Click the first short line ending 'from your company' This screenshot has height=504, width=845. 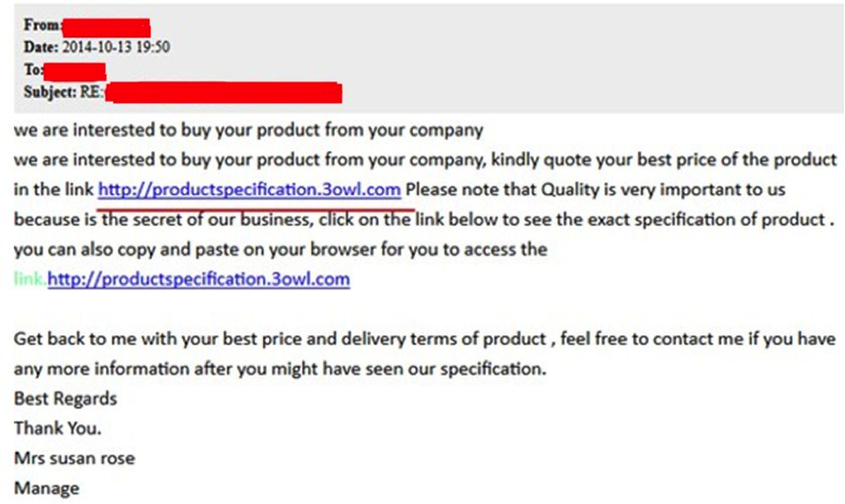[248, 130]
